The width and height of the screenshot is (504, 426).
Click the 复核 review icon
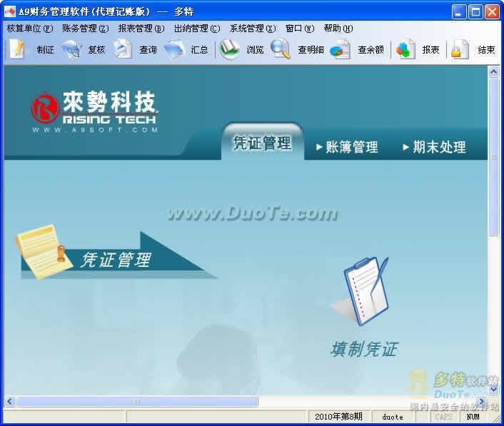click(71, 49)
